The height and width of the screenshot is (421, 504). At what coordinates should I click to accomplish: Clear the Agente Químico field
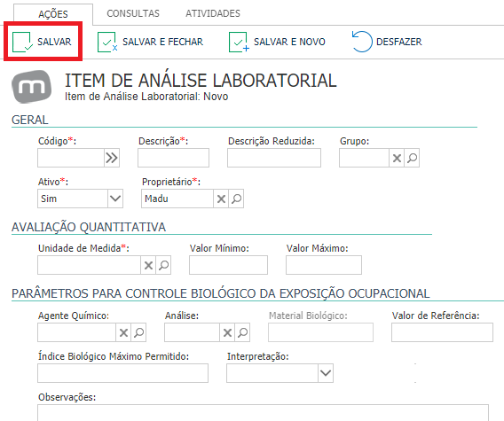pyautogui.click(x=123, y=332)
